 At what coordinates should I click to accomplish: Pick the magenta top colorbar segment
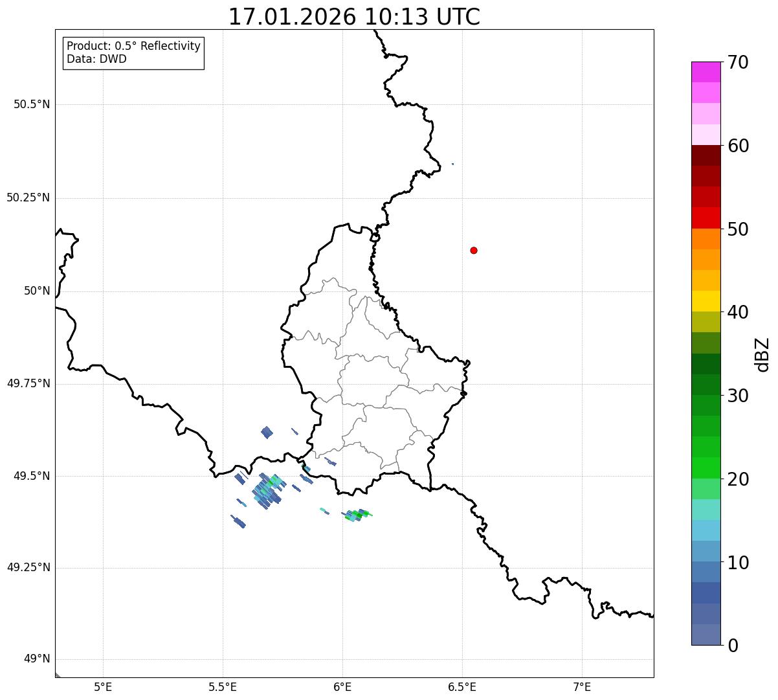point(706,72)
